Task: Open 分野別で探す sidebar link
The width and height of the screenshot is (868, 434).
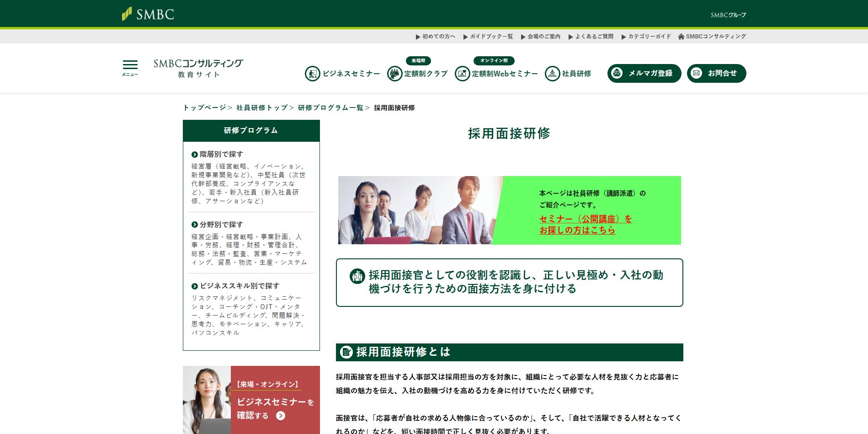Action: click(x=221, y=225)
